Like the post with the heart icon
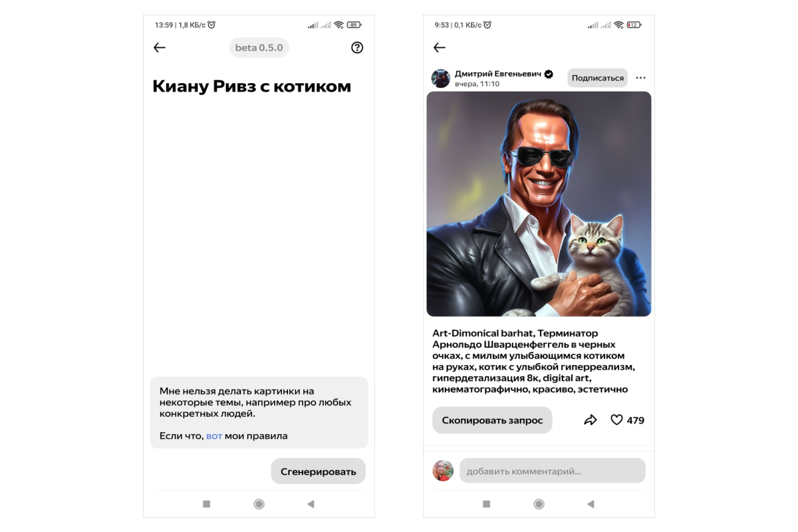 point(616,420)
